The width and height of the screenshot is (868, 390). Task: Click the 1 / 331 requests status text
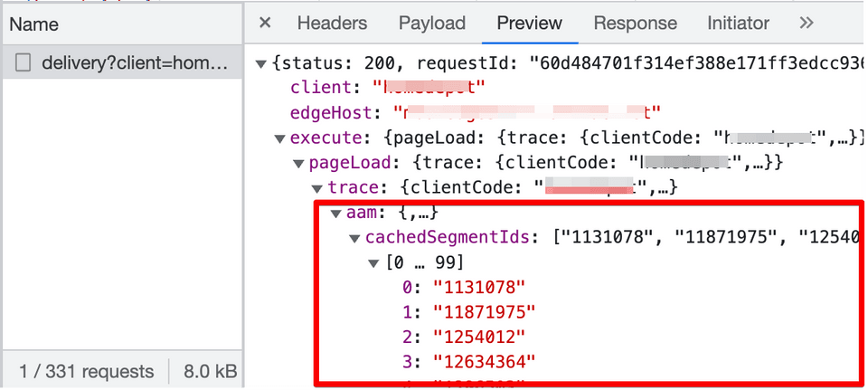pyautogui.click(x=87, y=371)
